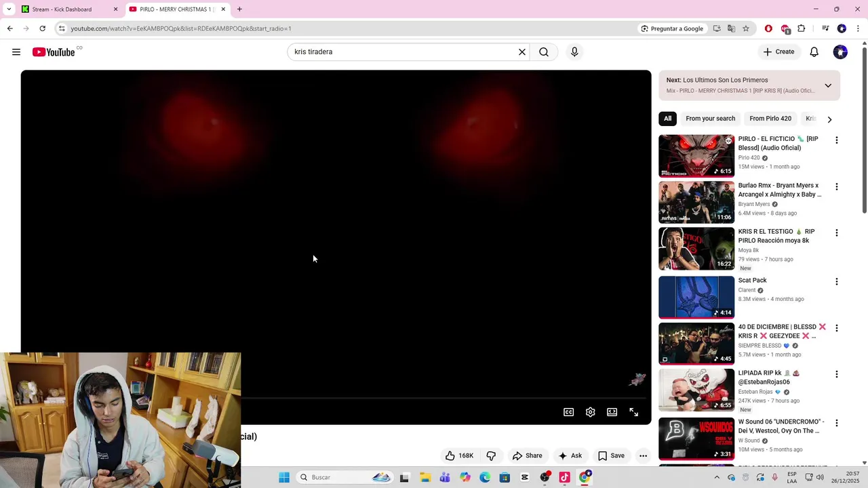Dislike the video
This screenshot has width=868, height=488.
(492, 455)
